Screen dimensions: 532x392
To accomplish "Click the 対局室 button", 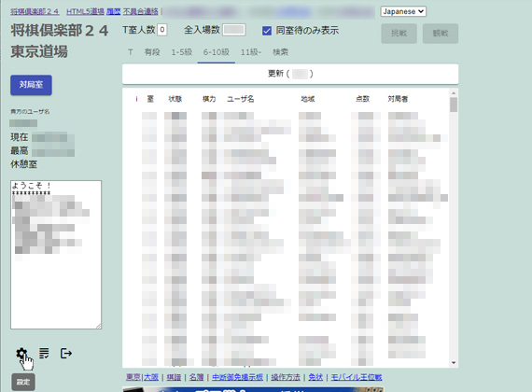I will point(31,85).
